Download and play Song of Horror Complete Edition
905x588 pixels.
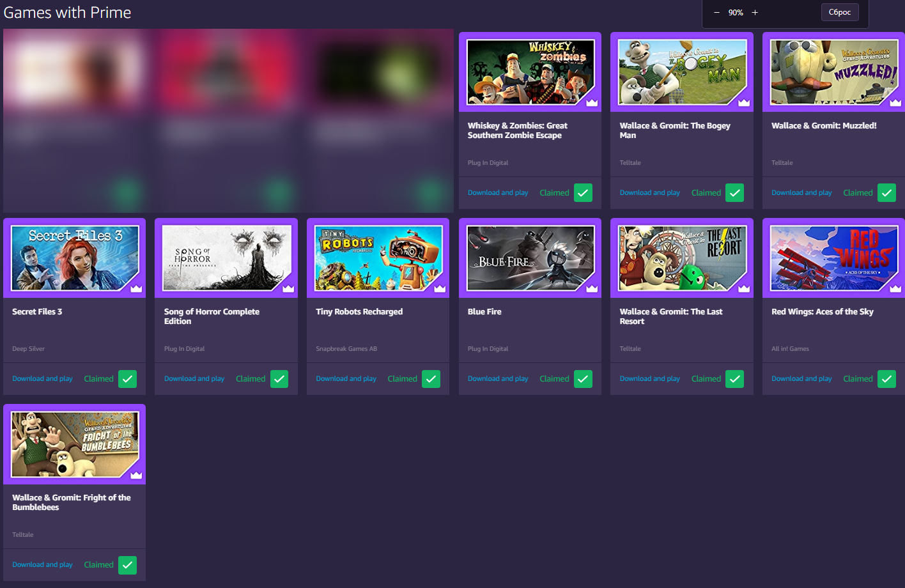[194, 379]
